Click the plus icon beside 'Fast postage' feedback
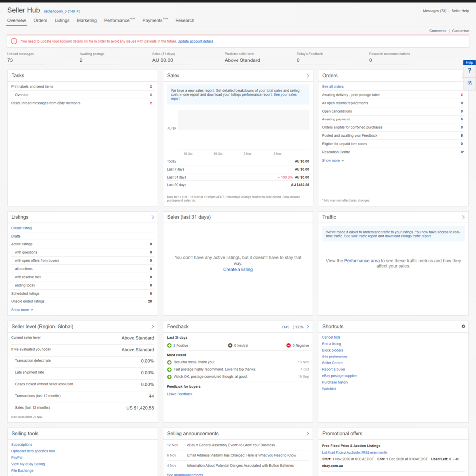Viewport: 476px width, 476px height. coord(169,370)
